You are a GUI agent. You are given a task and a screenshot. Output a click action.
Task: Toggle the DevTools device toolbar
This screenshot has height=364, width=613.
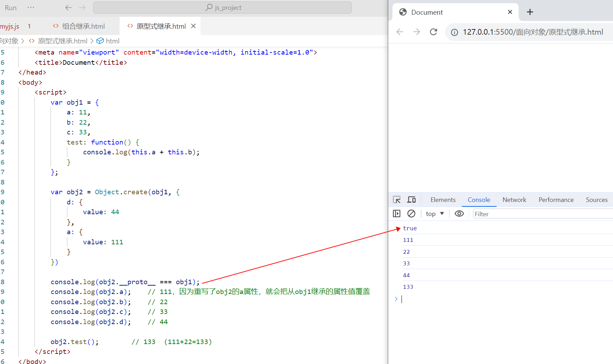click(411, 200)
